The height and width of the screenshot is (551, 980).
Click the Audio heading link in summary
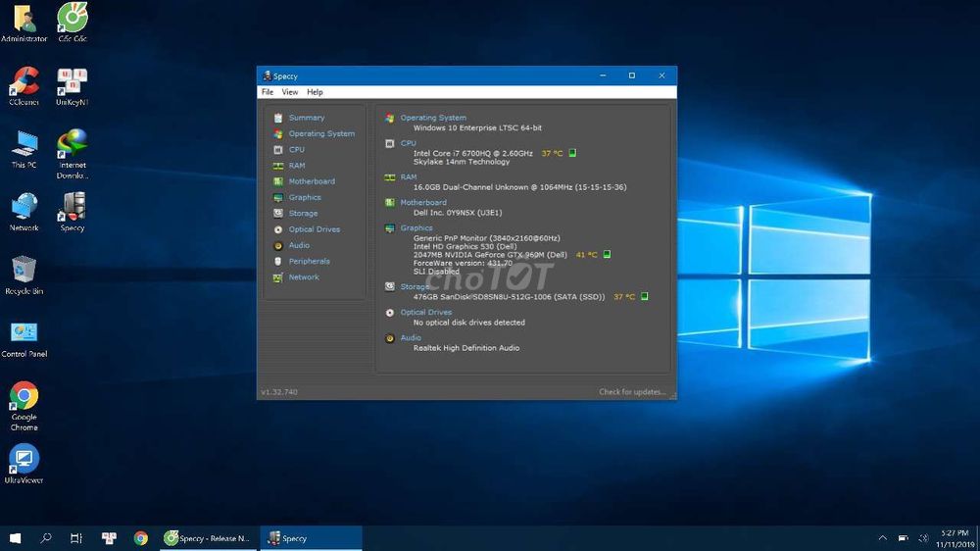click(411, 337)
